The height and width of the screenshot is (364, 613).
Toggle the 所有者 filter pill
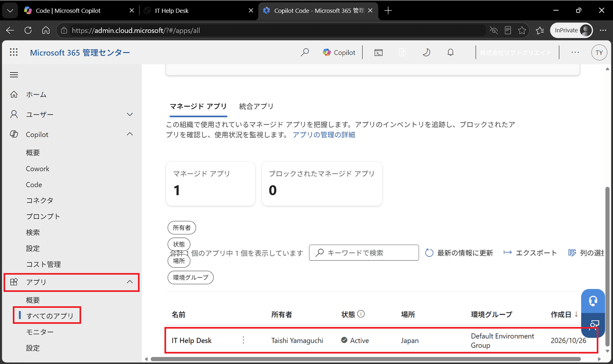point(182,228)
